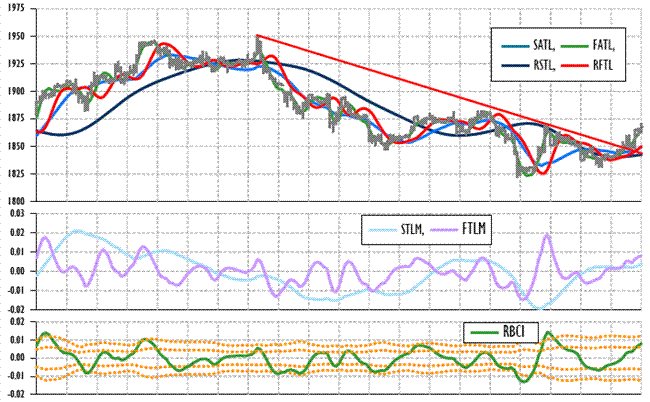The width and height of the screenshot is (650, 402).
Task: Click the 0.02 label on the RBCI axis
Action: coord(17,322)
